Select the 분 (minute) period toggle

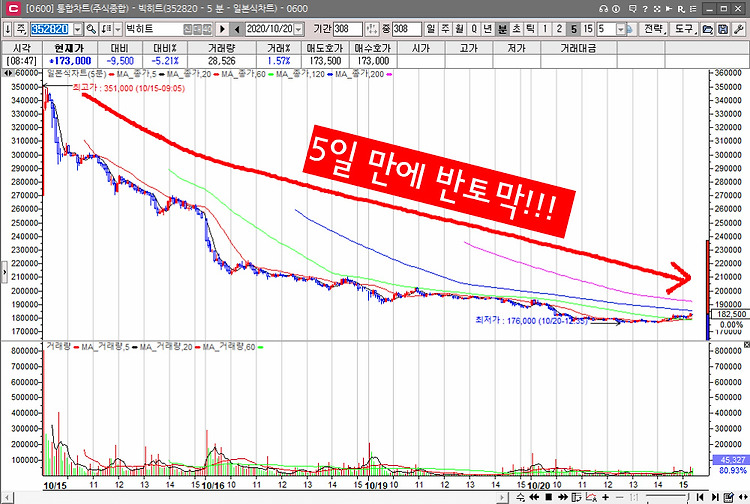click(502, 29)
